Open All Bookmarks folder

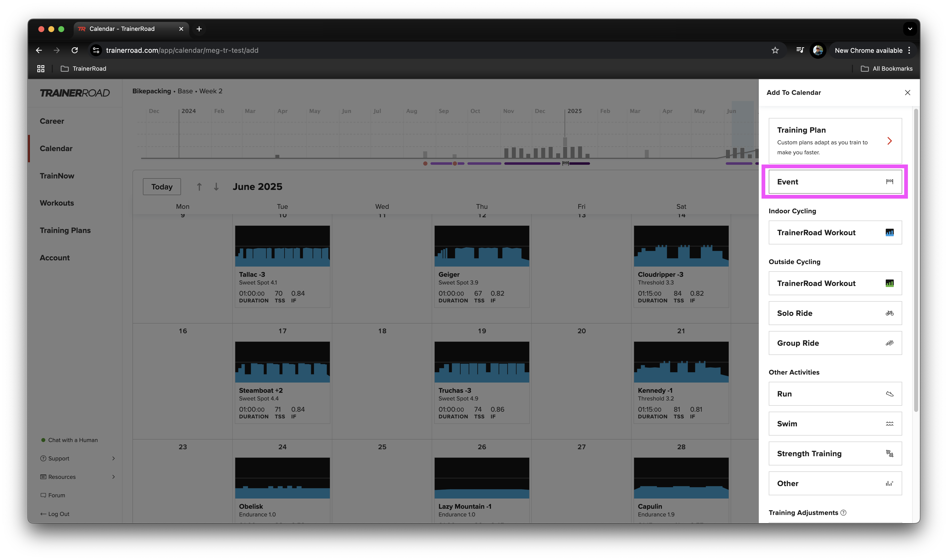tap(887, 69)
